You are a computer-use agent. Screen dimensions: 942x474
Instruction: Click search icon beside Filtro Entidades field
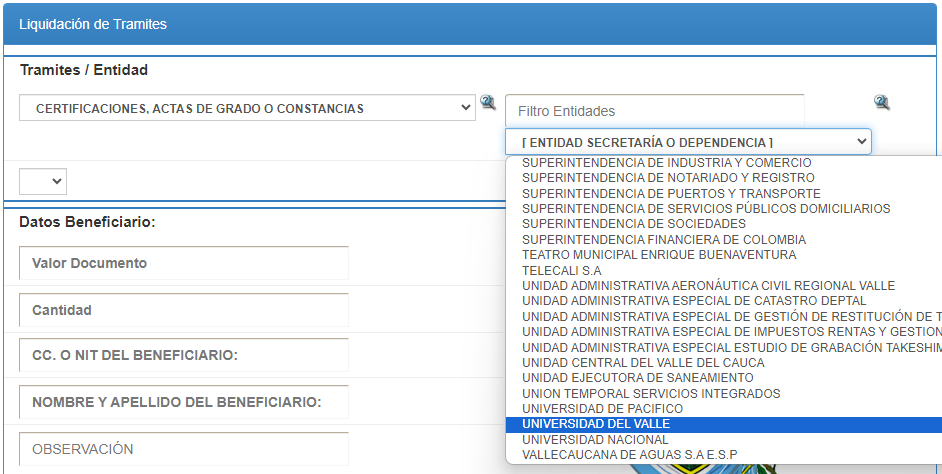coord(881,102)
